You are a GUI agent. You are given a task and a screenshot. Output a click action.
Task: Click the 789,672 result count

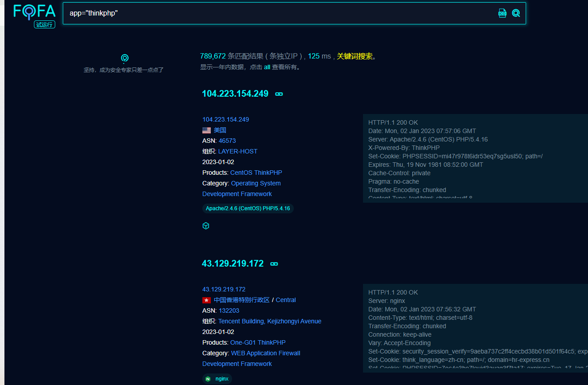[213, 56]
